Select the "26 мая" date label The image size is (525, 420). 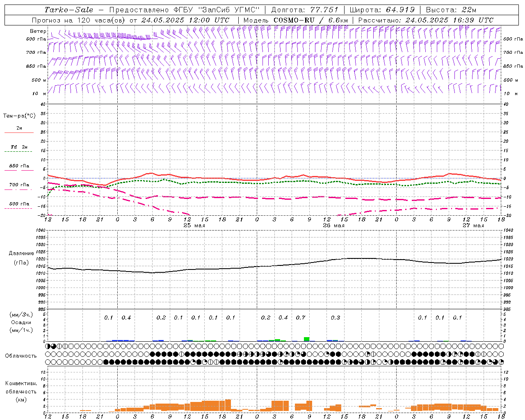[x=334, y=226]
